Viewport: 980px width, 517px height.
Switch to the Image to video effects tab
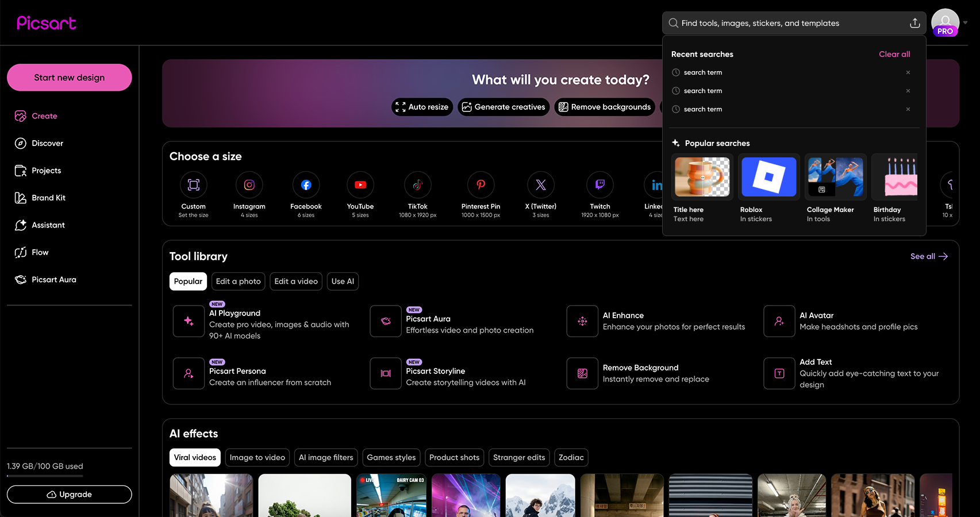pyautogui.click(x=257, y=457)
